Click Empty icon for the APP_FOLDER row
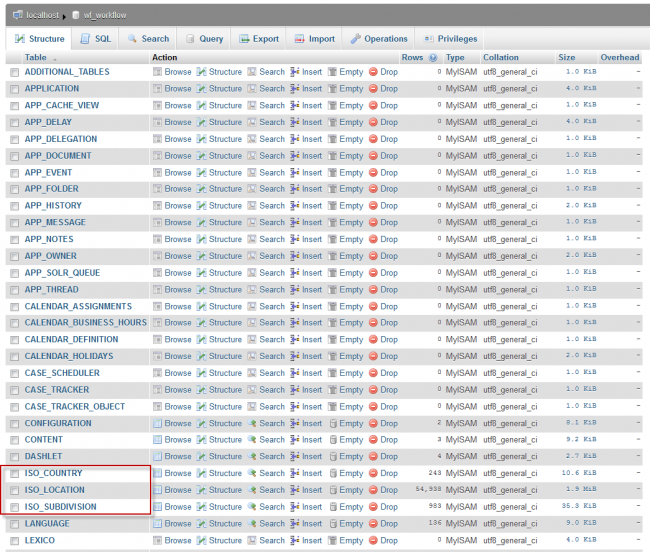650x552 pixels. [333, 189]
